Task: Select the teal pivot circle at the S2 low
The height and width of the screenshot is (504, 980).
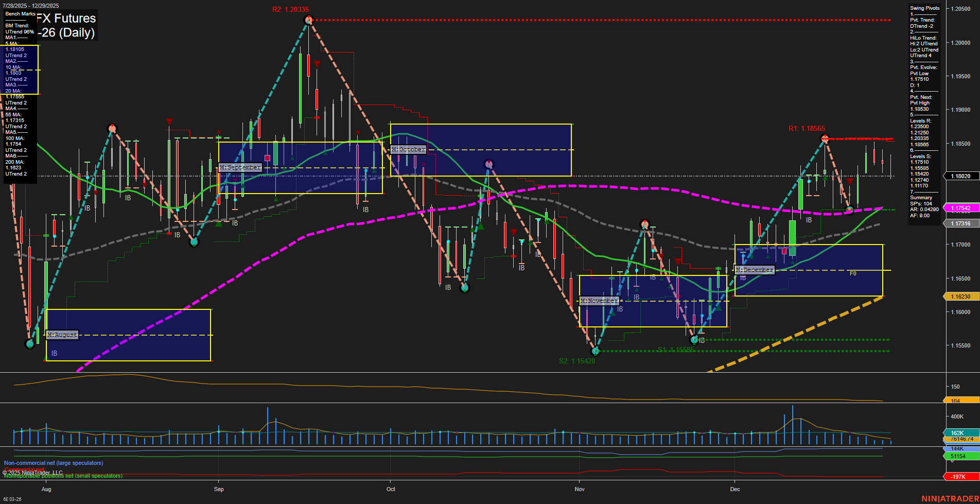Action: (595, 351)
